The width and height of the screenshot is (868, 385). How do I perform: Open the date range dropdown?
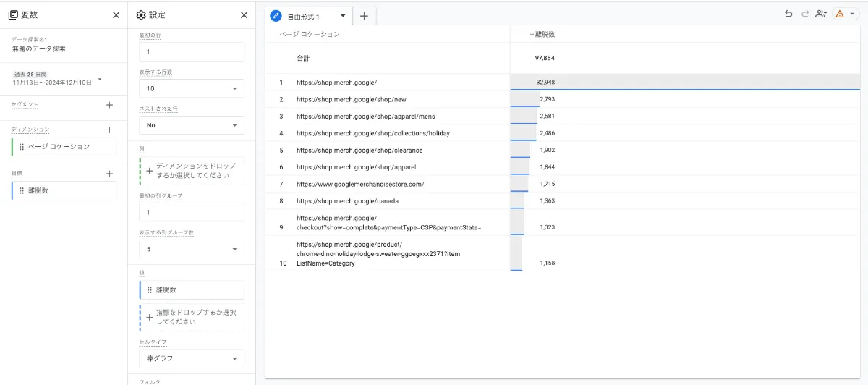pos(100,79)
